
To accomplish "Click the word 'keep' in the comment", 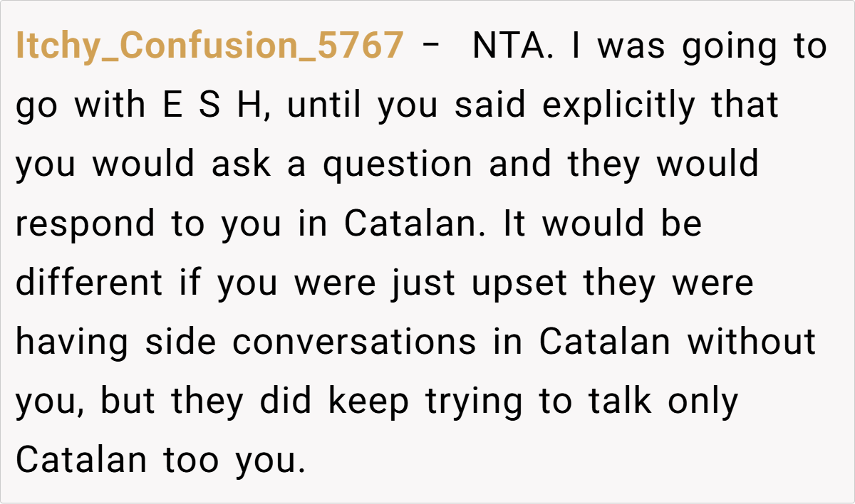I will (368, 401).
